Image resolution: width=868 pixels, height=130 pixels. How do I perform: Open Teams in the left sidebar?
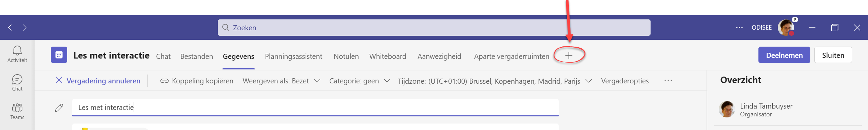[x=17, y=112]
